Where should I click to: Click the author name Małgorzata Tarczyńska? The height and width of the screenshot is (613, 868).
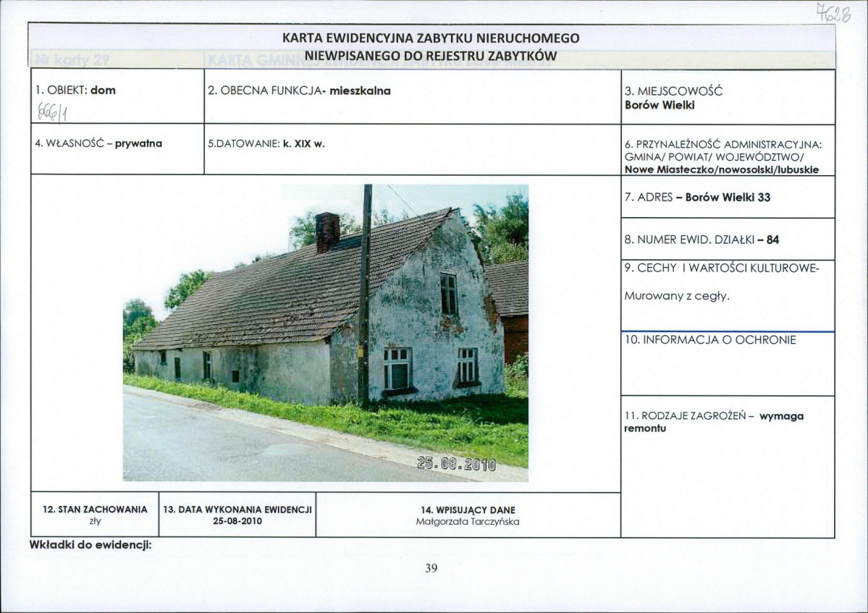pyautogui.click(x=468, y=521)
